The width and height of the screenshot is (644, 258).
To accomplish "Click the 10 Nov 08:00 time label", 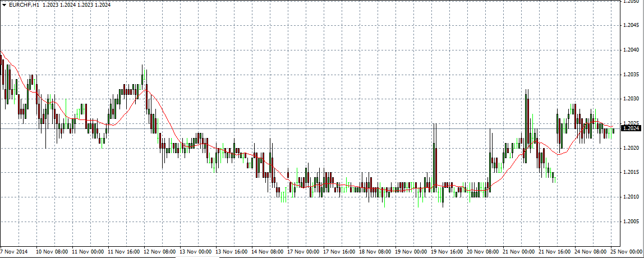I will click(52, 251).
